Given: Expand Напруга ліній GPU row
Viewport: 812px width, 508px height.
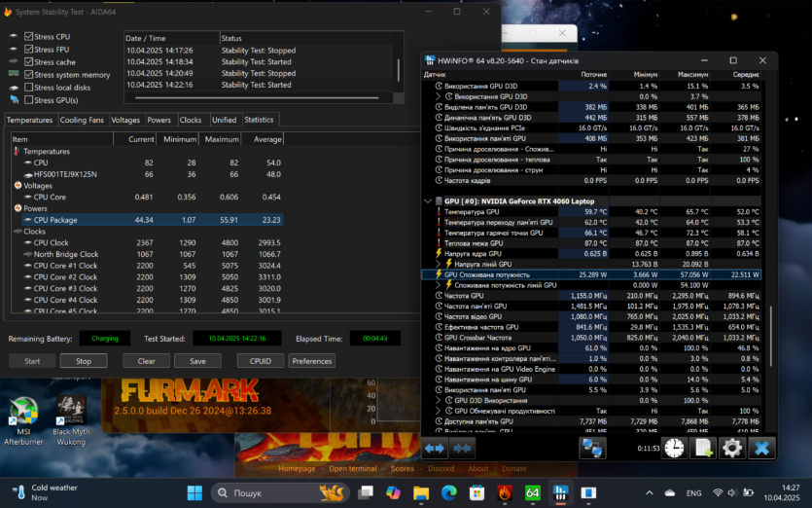Looking at the screenshot, I should (439, 264).
